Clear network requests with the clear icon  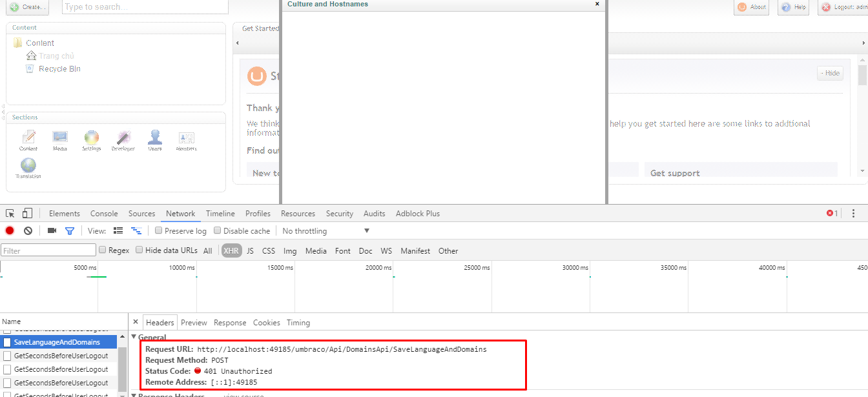point(27,230)
